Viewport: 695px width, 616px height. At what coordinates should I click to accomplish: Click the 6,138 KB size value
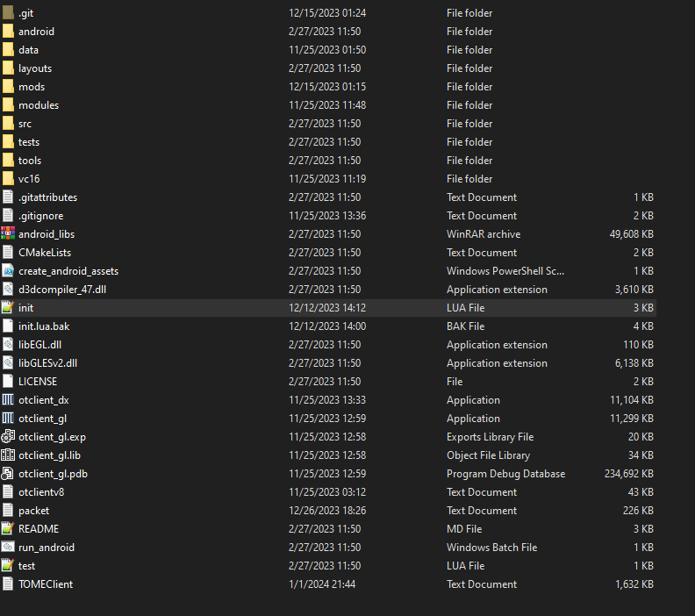[634, 363]
